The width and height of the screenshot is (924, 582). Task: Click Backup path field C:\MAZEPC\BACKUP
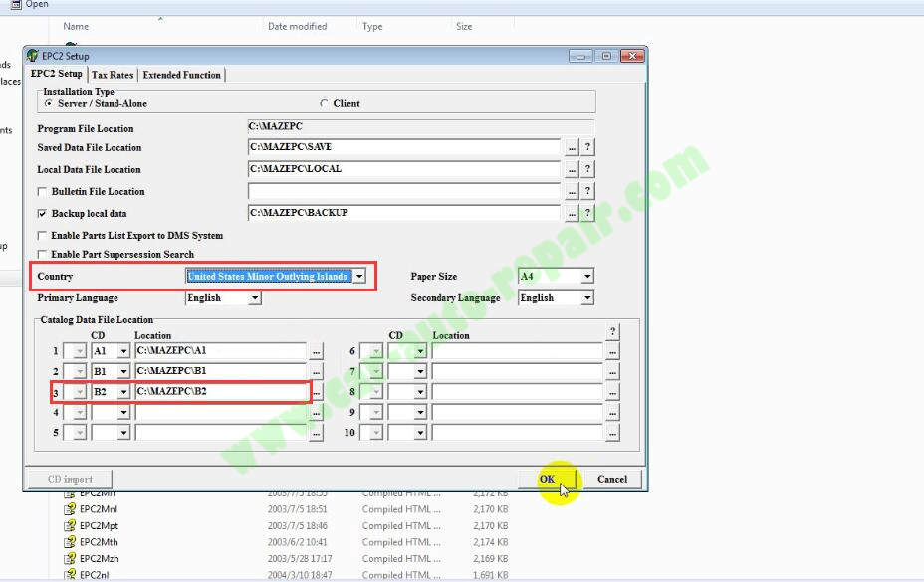[x=403, y=213]
